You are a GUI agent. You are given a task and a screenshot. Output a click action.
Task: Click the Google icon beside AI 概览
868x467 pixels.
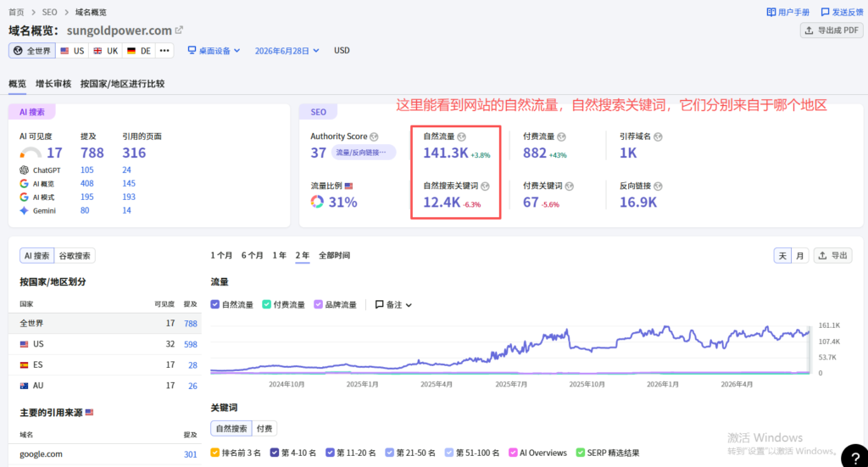[24, 183]
